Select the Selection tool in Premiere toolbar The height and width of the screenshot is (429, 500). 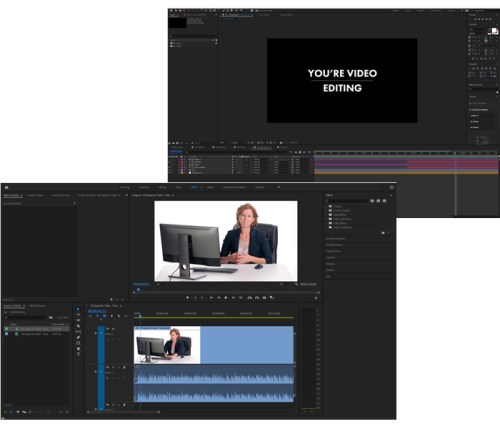point(78,309)
